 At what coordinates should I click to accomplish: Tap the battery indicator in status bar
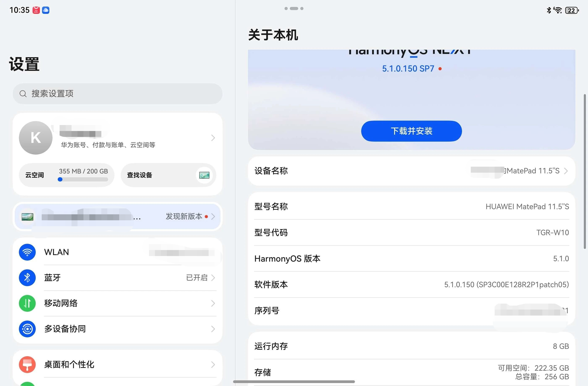(571, 10)
